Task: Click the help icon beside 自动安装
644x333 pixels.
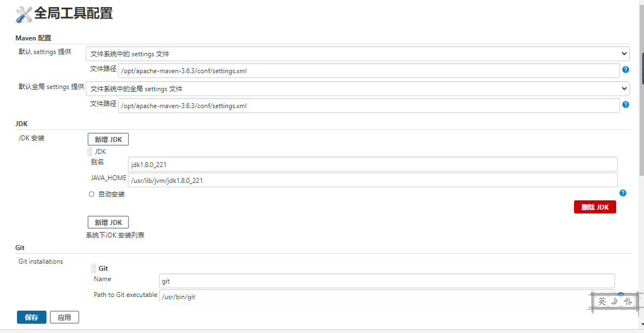Action: (x=623, y=193)
